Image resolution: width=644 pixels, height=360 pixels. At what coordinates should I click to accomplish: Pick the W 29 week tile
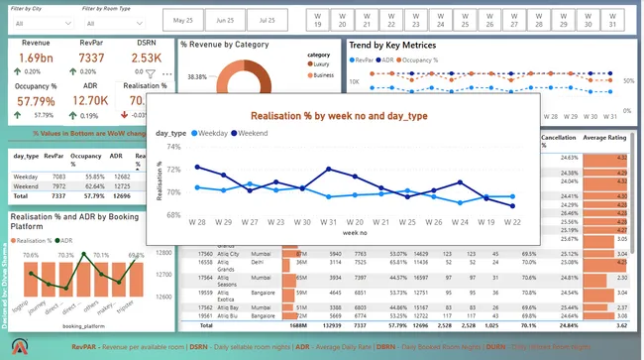point(564,20)
